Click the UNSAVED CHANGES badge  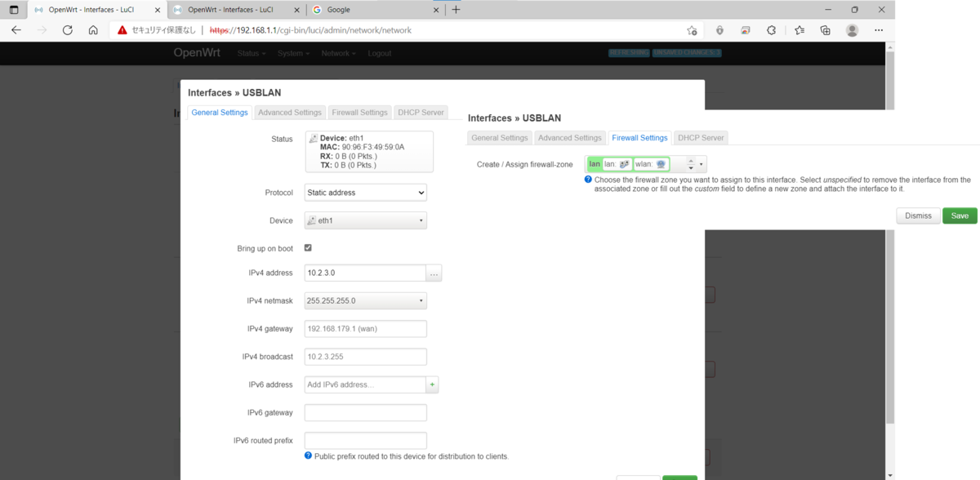coord(687,53)
